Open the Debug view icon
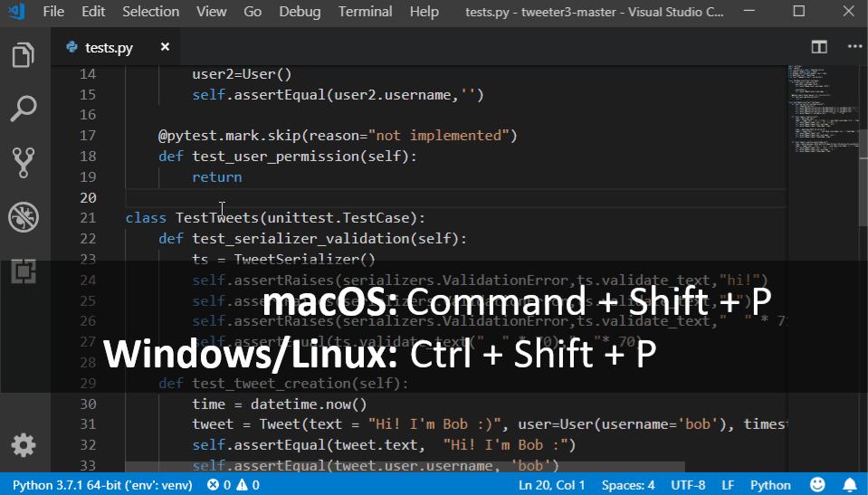The image size is (868, 495). (x=23, y=217)
